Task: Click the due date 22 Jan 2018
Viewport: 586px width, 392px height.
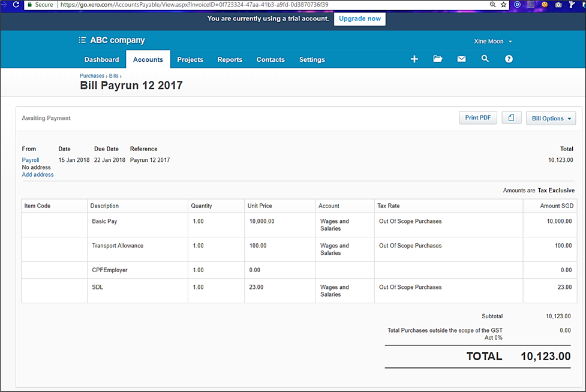Action: 110,160
